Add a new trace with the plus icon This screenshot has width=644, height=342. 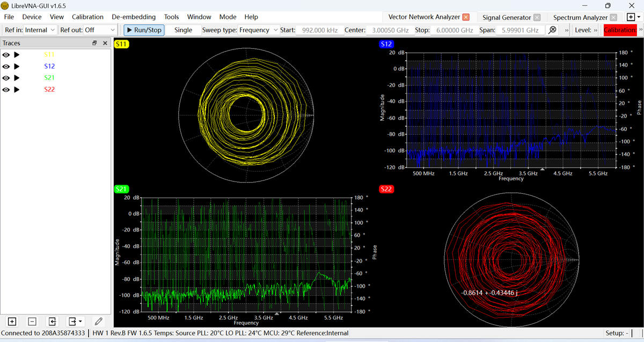pyautogui.click(x=12, y=321)
